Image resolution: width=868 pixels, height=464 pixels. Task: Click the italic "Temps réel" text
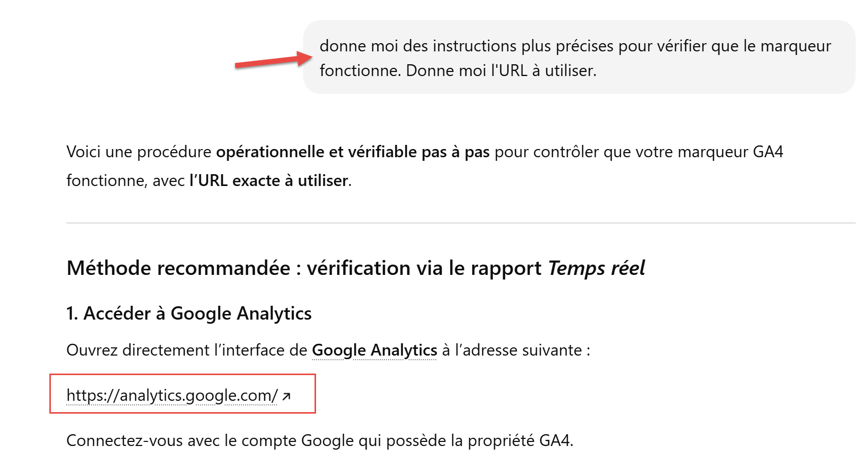pyautogui.click(x=596, y=268)
